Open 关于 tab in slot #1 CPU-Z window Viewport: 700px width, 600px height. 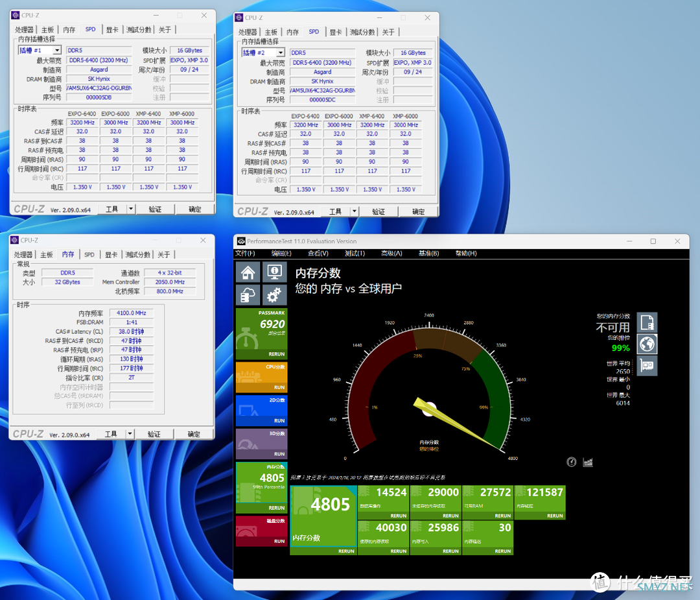165,29
